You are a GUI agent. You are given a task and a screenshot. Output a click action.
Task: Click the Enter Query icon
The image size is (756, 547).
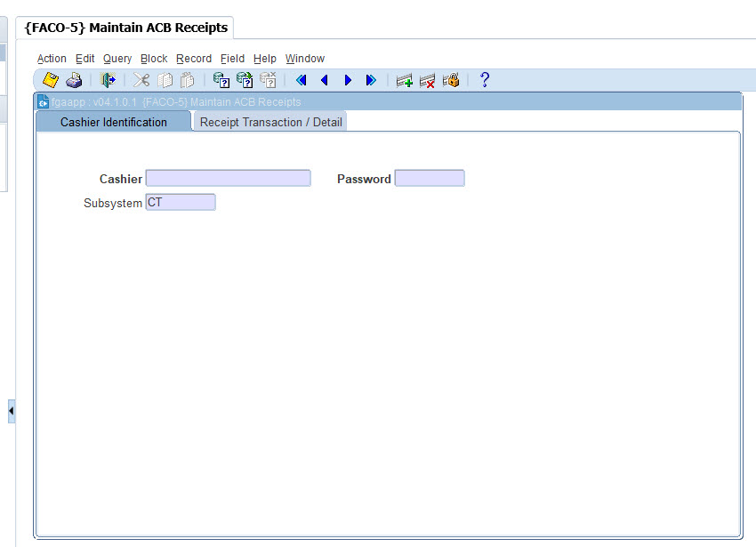tap(221, 80)
